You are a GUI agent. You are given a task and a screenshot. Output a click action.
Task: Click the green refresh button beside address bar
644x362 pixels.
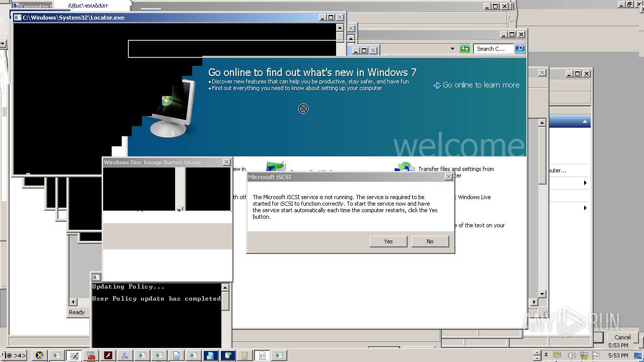click(465, 49)
